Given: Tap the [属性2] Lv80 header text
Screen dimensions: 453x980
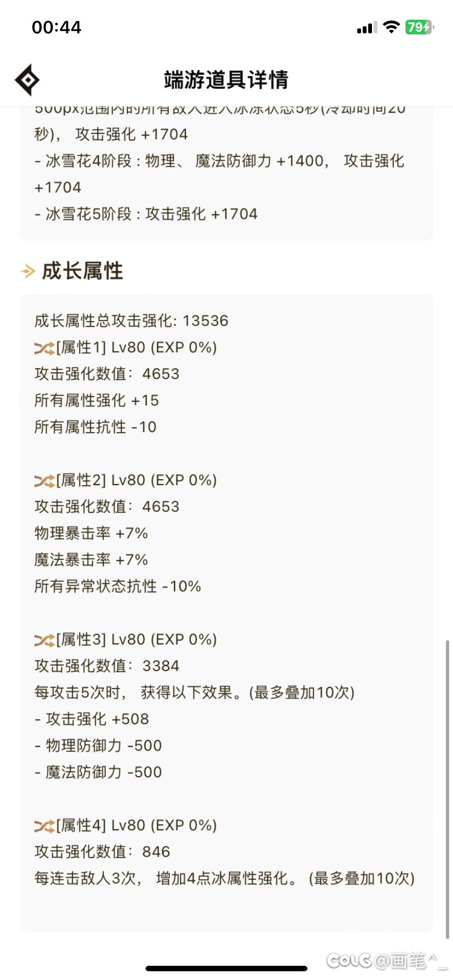Looking at the screenshot, I should [137, 480].
